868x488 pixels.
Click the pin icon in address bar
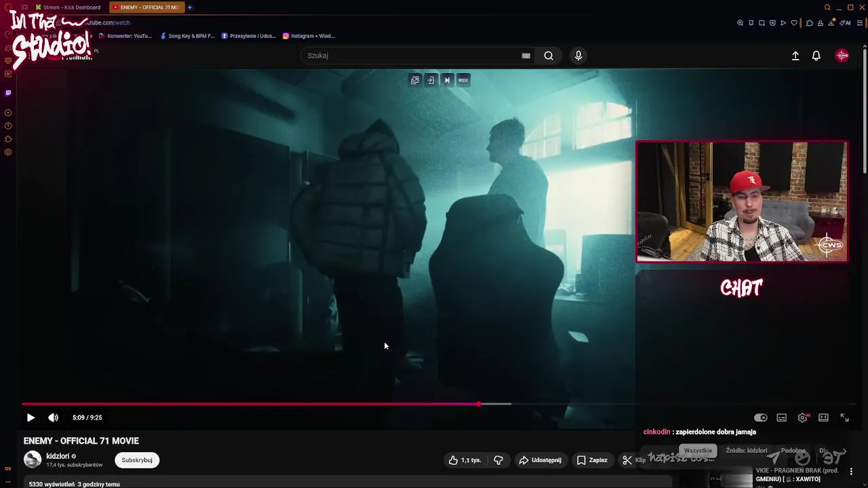751,23
